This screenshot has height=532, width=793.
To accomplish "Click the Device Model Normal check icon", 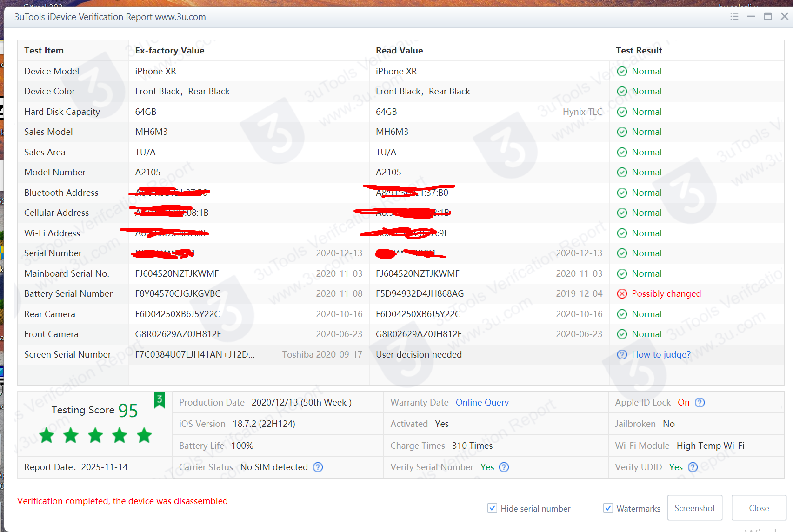I will [622, 72].
